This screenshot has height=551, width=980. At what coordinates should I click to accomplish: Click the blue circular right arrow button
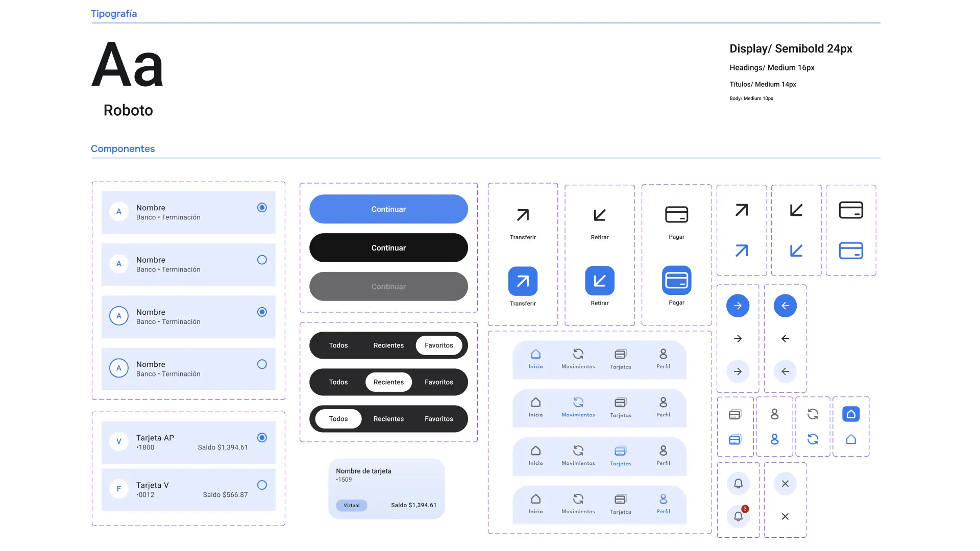(x=738, y=306)
